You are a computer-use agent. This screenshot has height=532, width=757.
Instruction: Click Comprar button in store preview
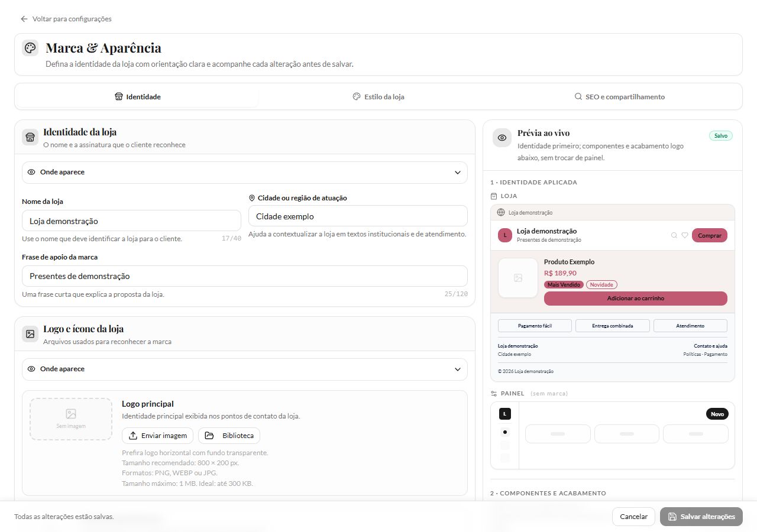pyautogui.click(x=710, y=235)
